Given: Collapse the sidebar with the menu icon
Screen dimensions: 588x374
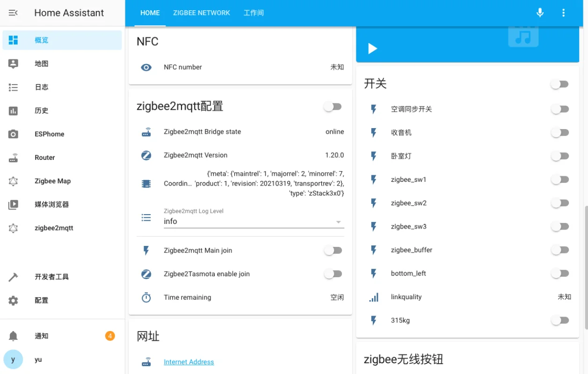Looking at the screenshot, I should click(13, 13).
